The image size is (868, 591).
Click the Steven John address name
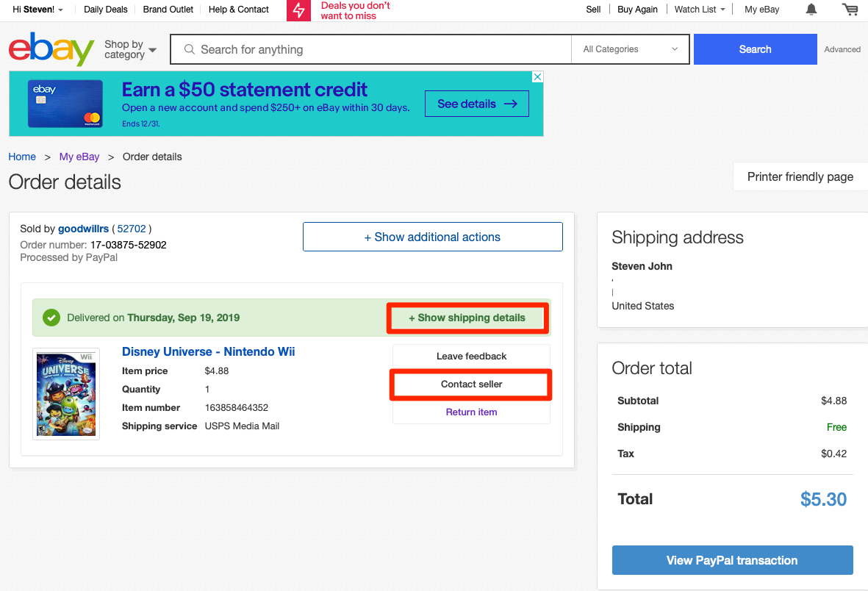(x=642, y=266)
